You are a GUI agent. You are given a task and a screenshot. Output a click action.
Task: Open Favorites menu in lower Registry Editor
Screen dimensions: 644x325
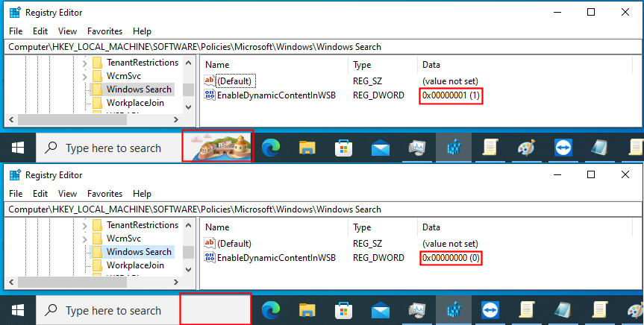[x=104, y=194]
